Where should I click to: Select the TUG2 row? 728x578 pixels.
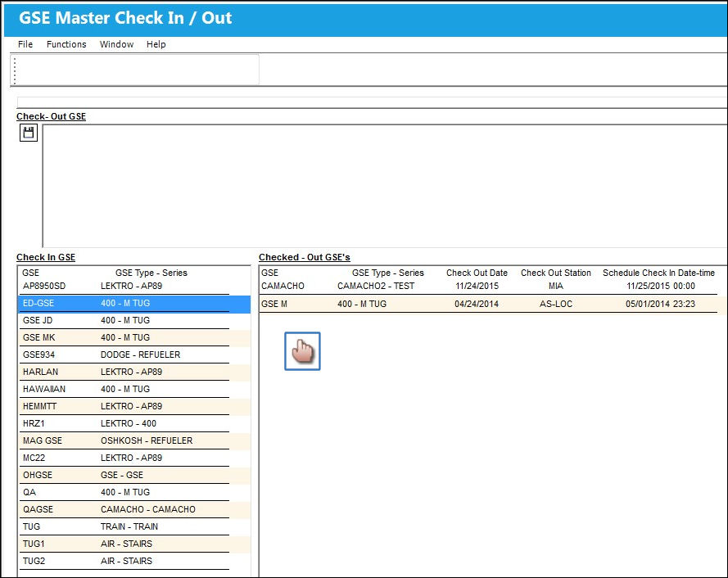click(x=134, y=561)
